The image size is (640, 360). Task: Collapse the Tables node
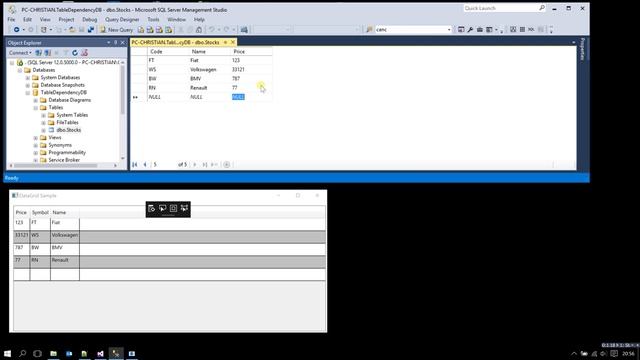point(36,108)
